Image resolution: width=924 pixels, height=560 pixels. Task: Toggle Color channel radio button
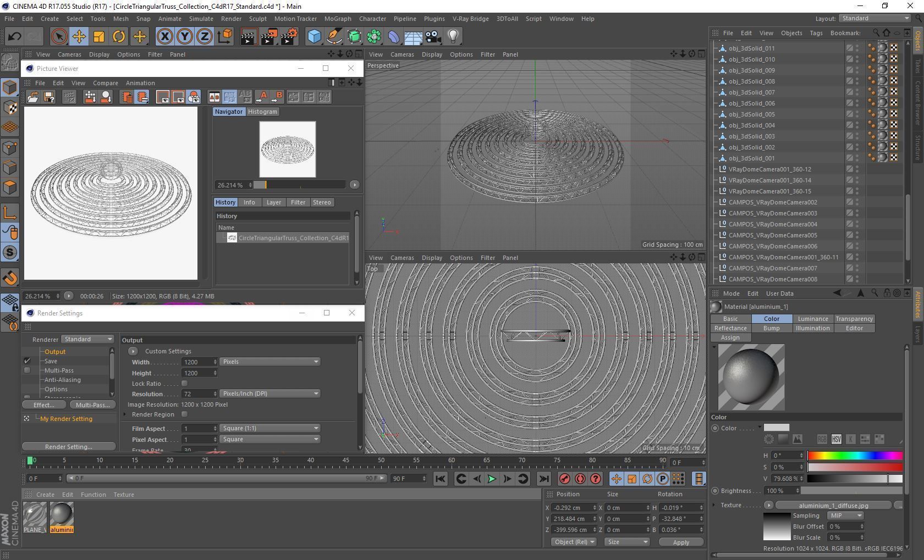pos(716,428)
